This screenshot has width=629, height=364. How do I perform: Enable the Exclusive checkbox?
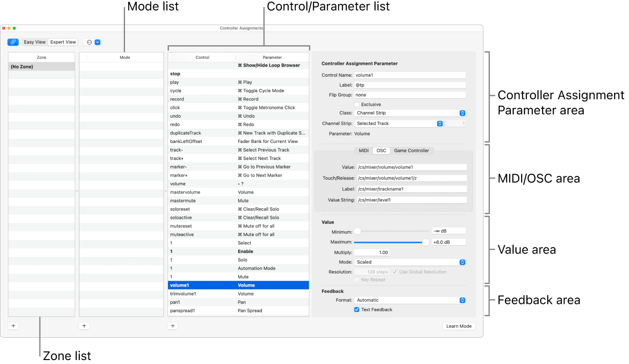click(x=357, y=104)
